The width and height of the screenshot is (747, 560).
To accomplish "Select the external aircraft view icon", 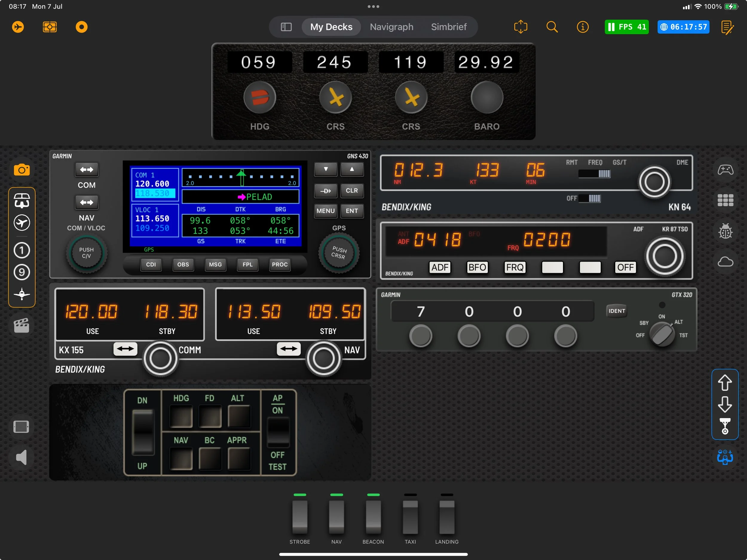I will 22,294.
